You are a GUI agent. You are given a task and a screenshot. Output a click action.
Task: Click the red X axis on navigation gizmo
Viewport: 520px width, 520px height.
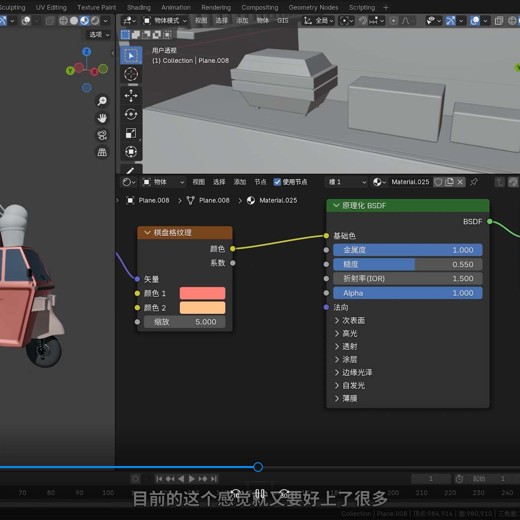tap(94, 71)
